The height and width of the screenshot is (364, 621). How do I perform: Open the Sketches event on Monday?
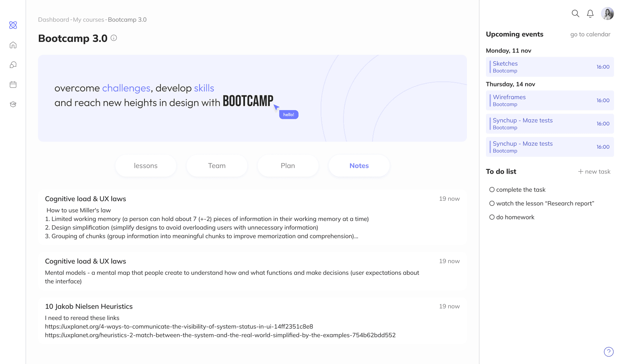pyautogui.click(x=550, y=67)
